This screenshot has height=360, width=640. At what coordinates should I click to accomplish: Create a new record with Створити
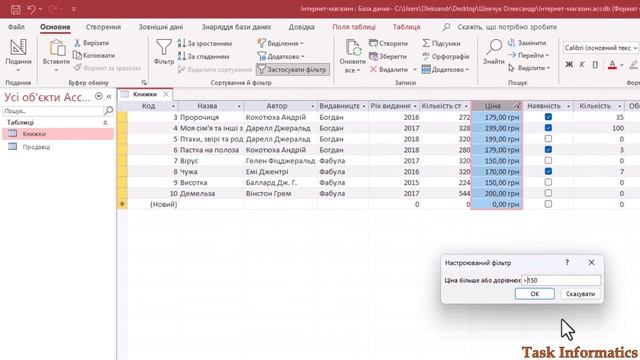pyautogui.click(x=389, y=43)
